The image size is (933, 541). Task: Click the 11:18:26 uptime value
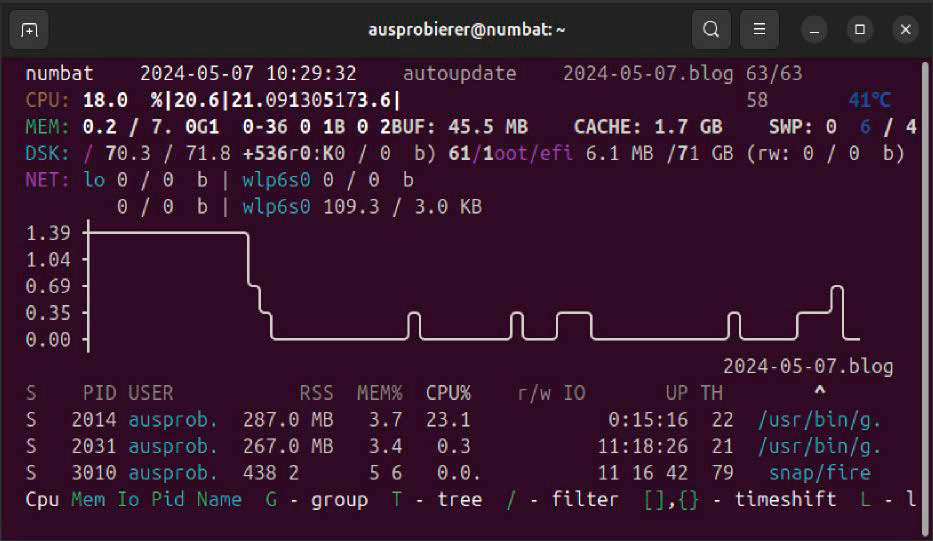(x=643, y=446)
